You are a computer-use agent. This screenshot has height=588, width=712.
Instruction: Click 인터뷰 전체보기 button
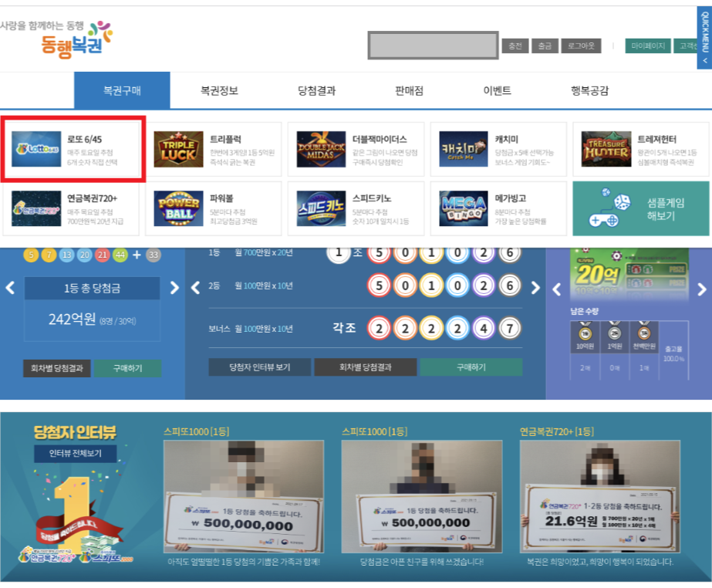coord(76,454)
